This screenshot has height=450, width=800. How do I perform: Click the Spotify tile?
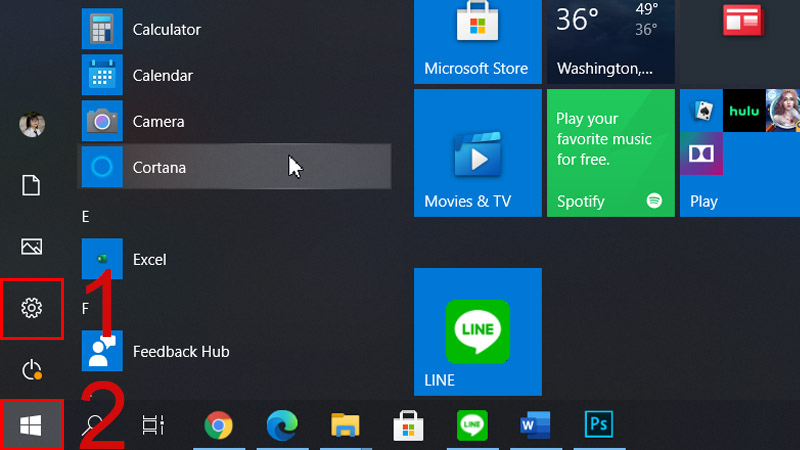click(x=611, y=153)
